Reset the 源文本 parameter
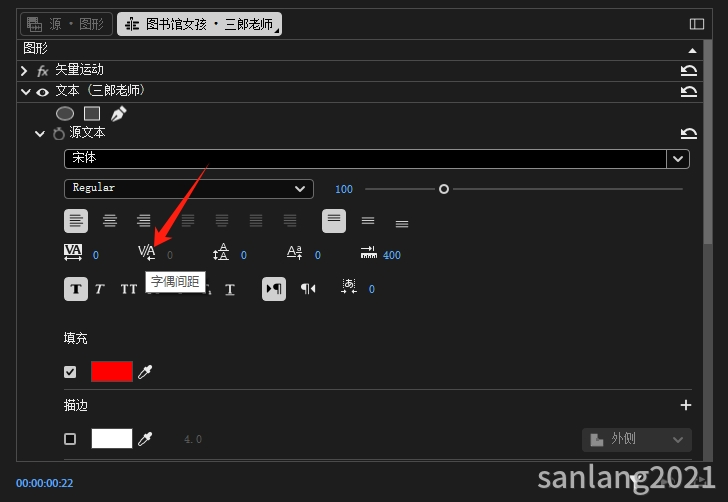Screen dimensions: 728x502 [x=689, y=134]
